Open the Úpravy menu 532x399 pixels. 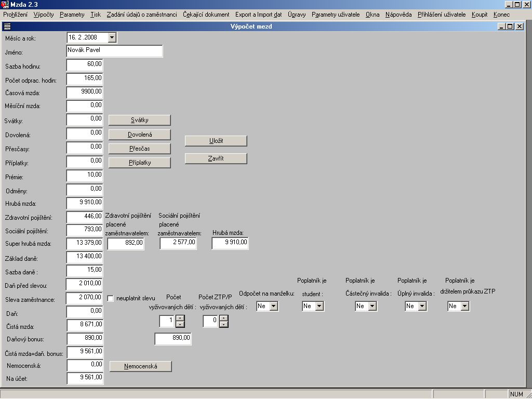(x=297, y=15)
